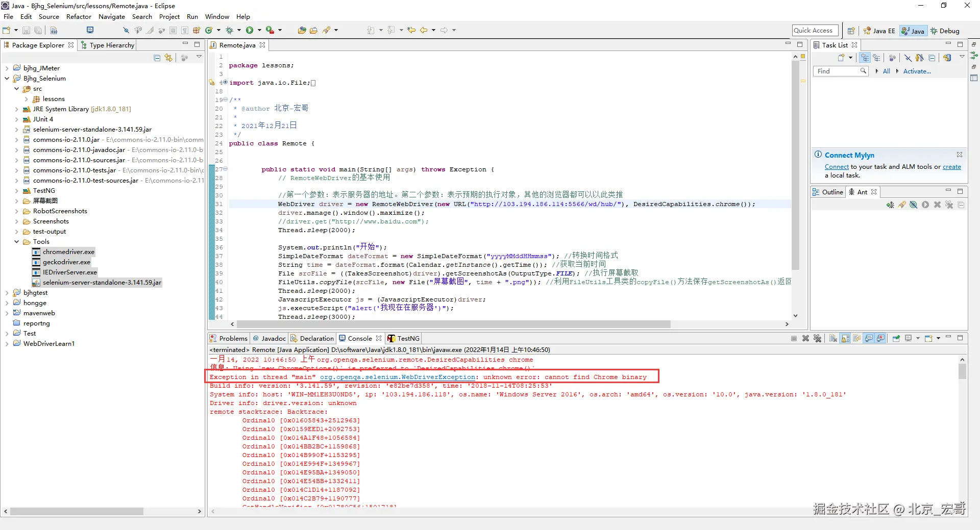Click Synchronize icon in Task List toolbar

click(947, 58)
